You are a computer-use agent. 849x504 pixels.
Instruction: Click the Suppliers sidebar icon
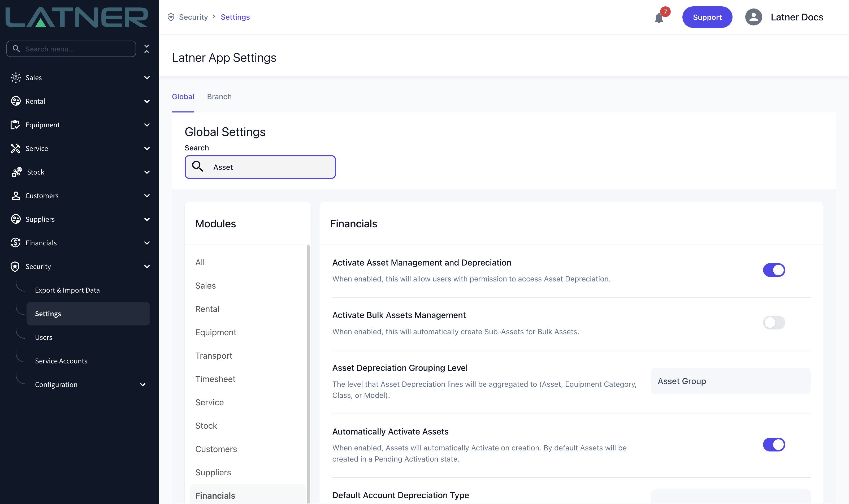coord(16,219)
